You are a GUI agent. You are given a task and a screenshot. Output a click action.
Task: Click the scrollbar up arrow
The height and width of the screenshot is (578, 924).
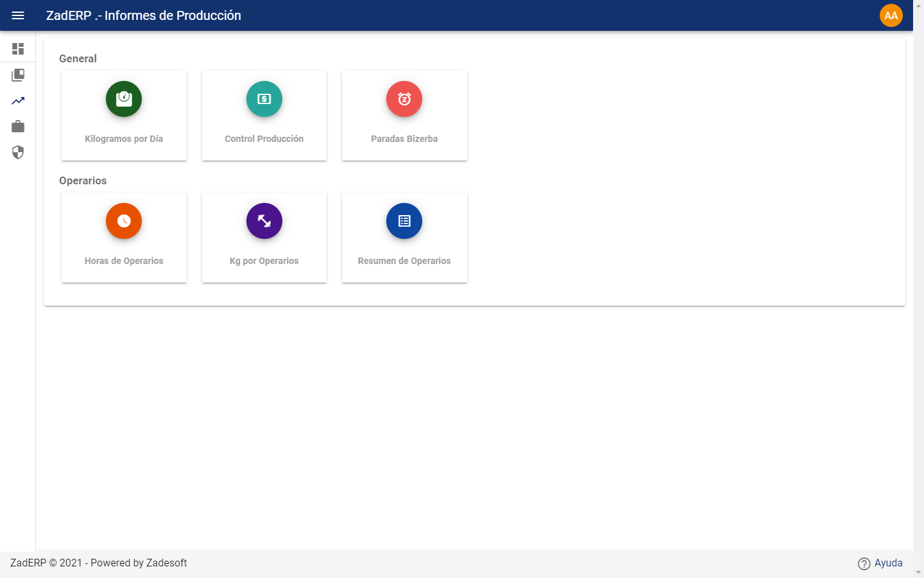click(918, 5)
